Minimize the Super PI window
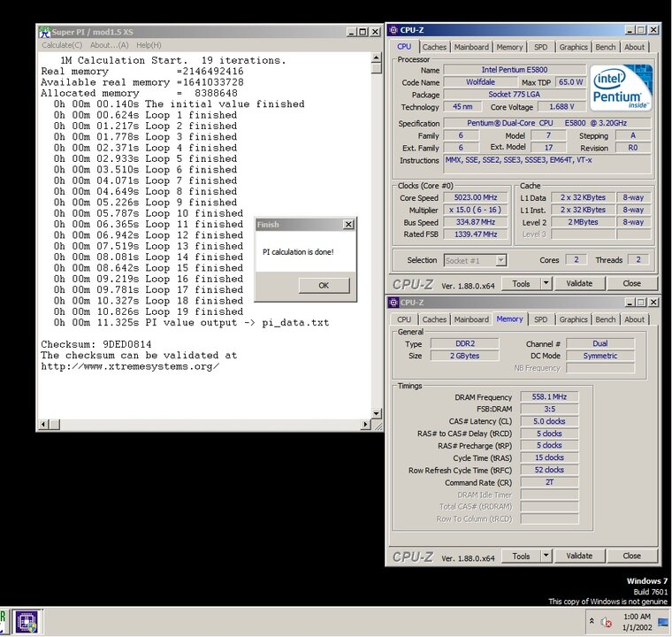Viewport: 672px width, 637px height. [x=351, y=32]
